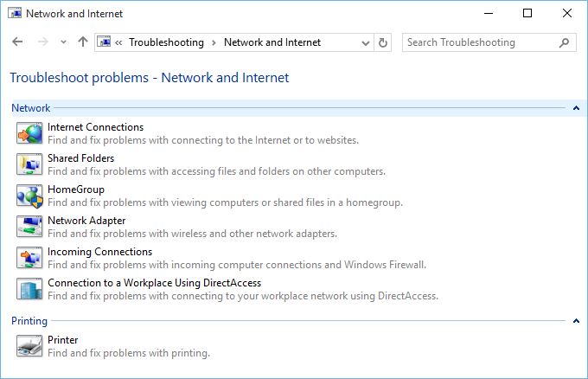Click the search magnifier icon

pyautogui.click(x=564, y=42)
